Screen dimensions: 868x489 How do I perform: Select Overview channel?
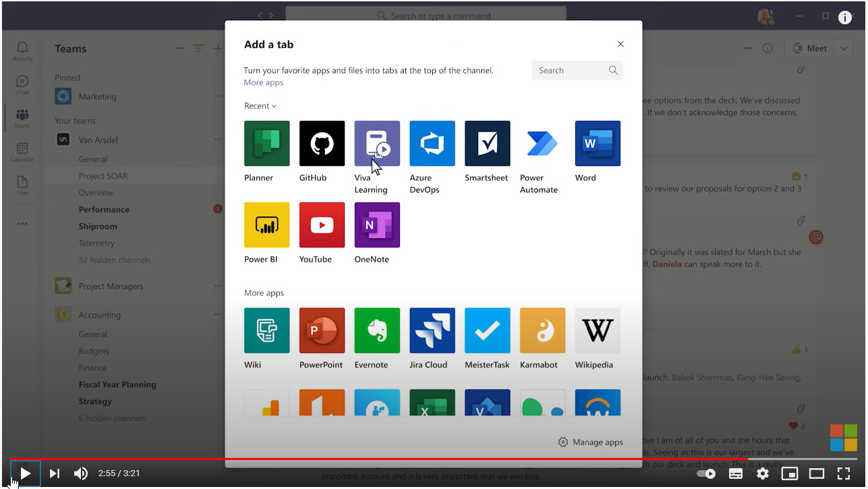point(96,193)
